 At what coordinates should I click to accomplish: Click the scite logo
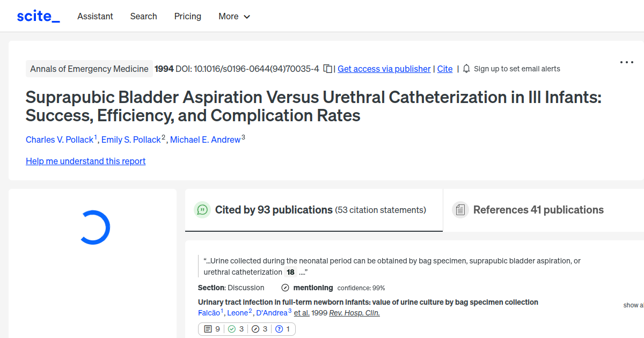tap(38, 16)
